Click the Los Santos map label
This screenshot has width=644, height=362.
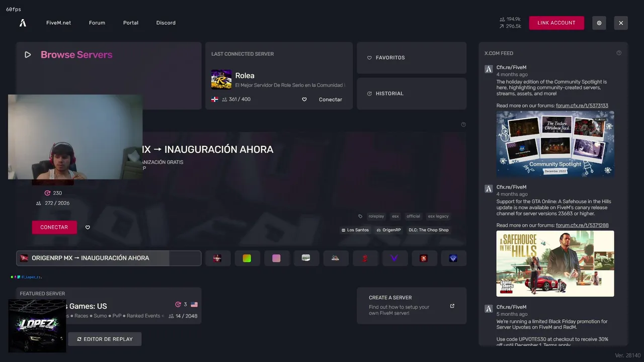[x=355, y=230]
